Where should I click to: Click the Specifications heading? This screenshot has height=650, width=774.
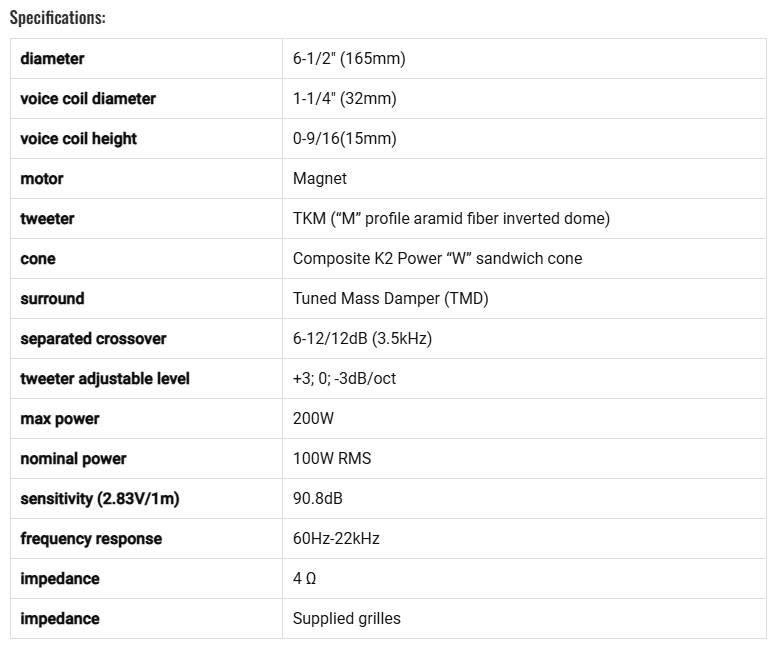coord(57,18)
